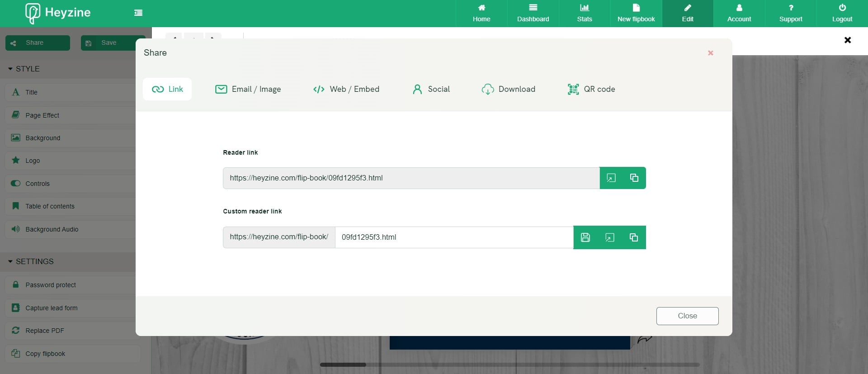Switch to the Link tab

[167, 89]
